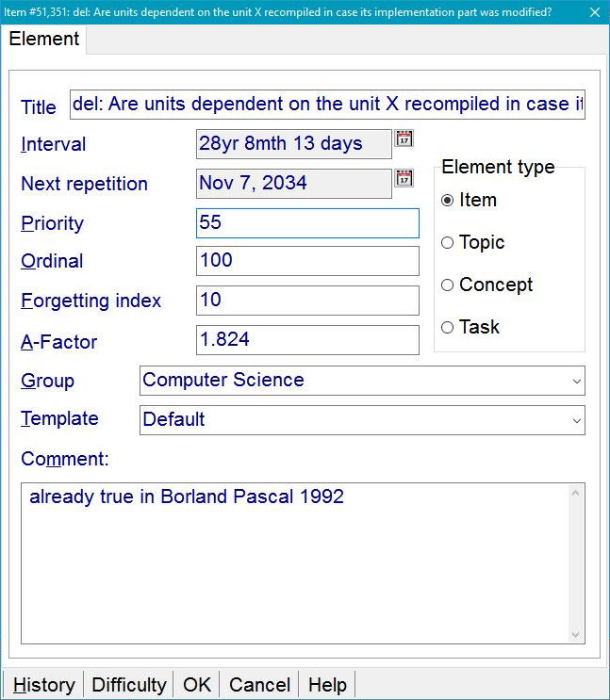Switch to the Element tab
This screenshot has height=700, width=610.
44,40
